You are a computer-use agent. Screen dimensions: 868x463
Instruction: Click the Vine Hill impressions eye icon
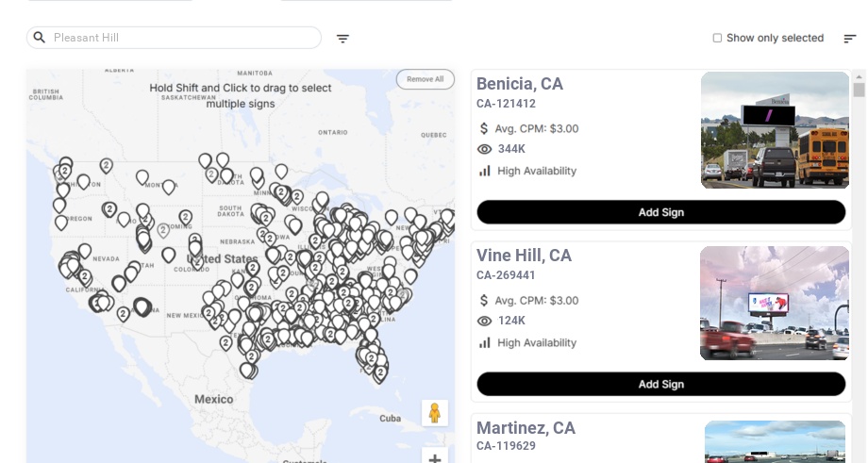[x=485, y=321]
